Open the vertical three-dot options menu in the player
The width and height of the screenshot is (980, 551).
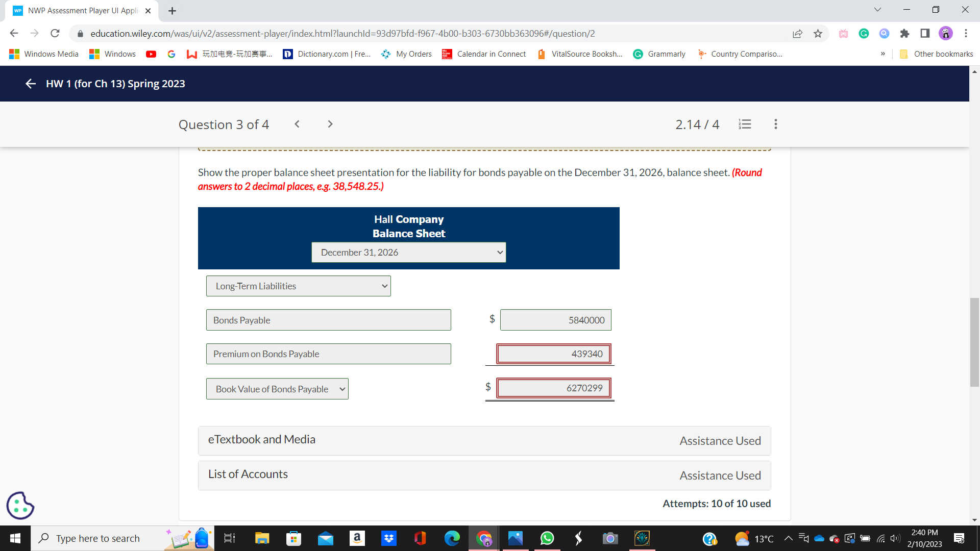775,124
